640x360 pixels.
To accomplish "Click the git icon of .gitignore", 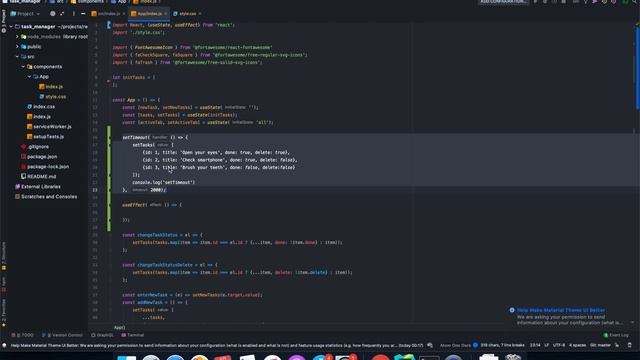I will [23, 147].
